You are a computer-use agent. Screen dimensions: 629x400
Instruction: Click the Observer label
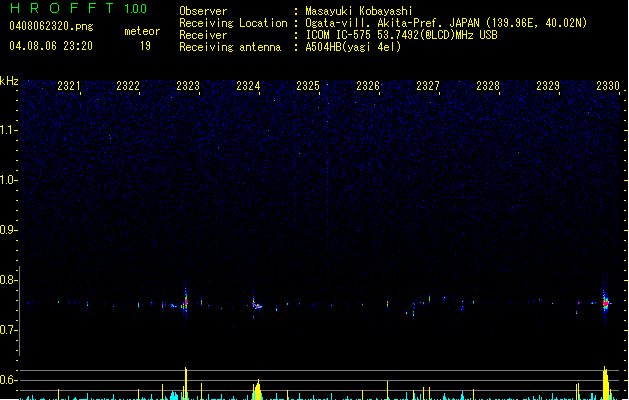pyautogui.click(x=203, y=11)
